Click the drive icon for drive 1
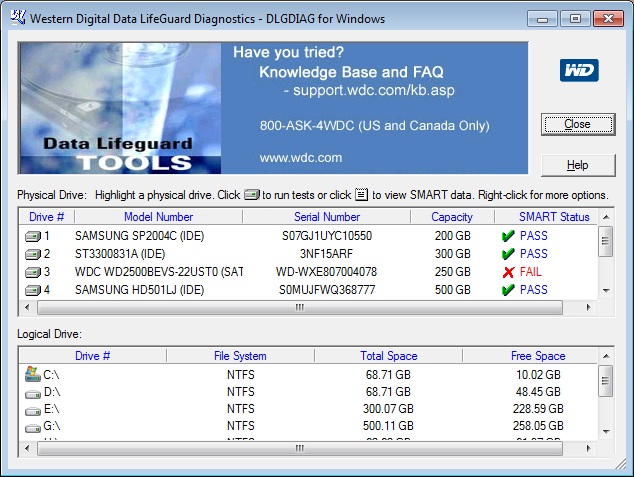The height and width of the screenshot is (477, 634). (x=33, y=236)
